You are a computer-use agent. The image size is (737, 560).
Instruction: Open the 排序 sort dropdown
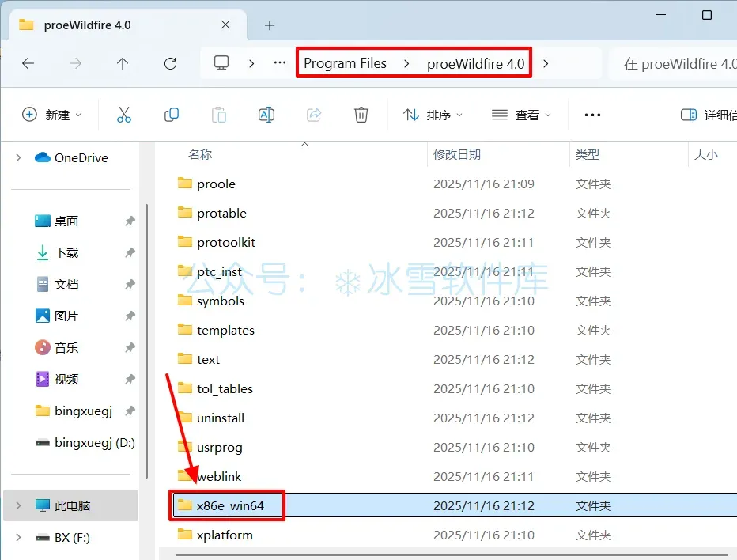click(433, 115)
